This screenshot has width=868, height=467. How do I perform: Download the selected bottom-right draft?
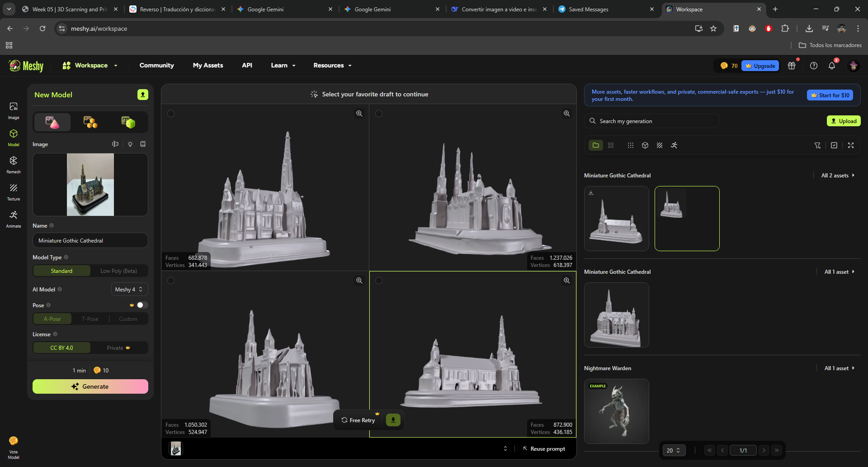pos(393,420)
